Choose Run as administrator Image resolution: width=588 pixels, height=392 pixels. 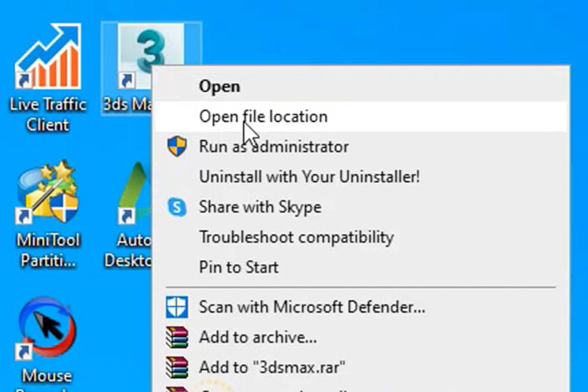360,146
